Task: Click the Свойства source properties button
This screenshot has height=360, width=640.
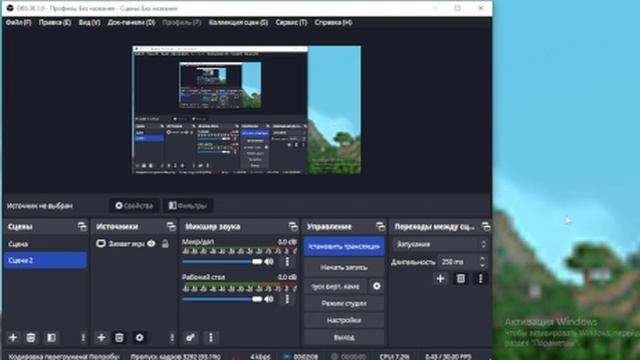Action: pyautogui.click(x=134, y=206)
